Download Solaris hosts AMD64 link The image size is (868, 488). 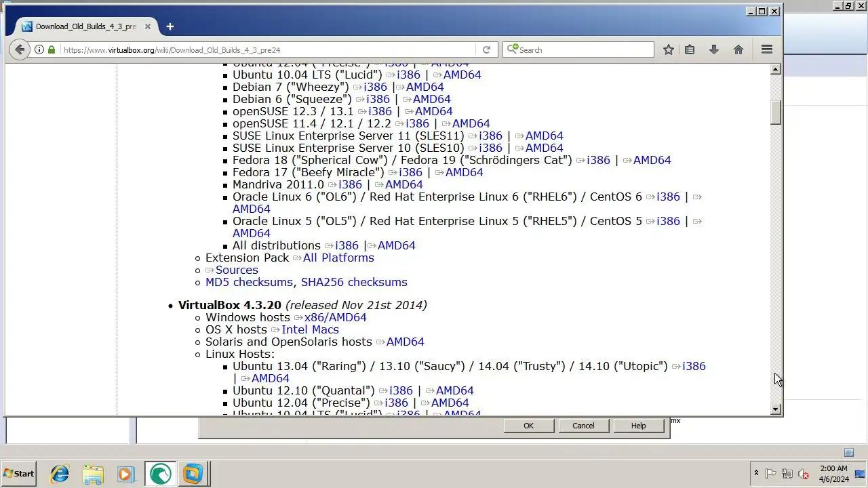point(405,342)
